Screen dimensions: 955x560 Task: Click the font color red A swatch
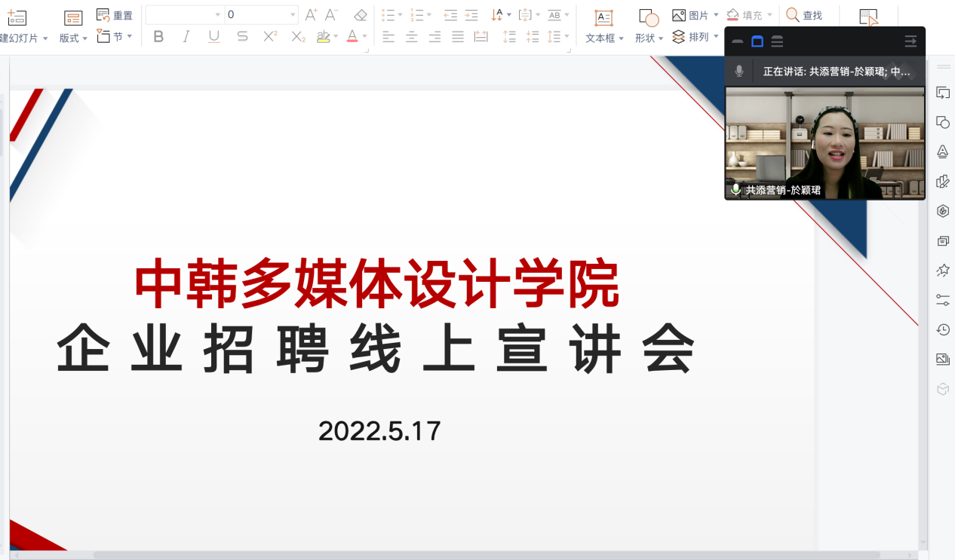point(352,36)
